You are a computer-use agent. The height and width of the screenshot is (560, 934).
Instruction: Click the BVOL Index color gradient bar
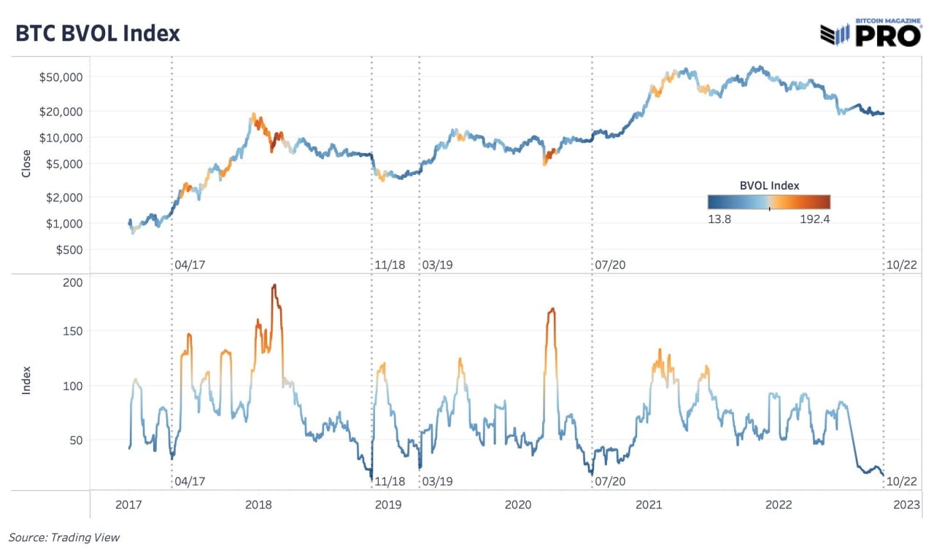[769, 202]
